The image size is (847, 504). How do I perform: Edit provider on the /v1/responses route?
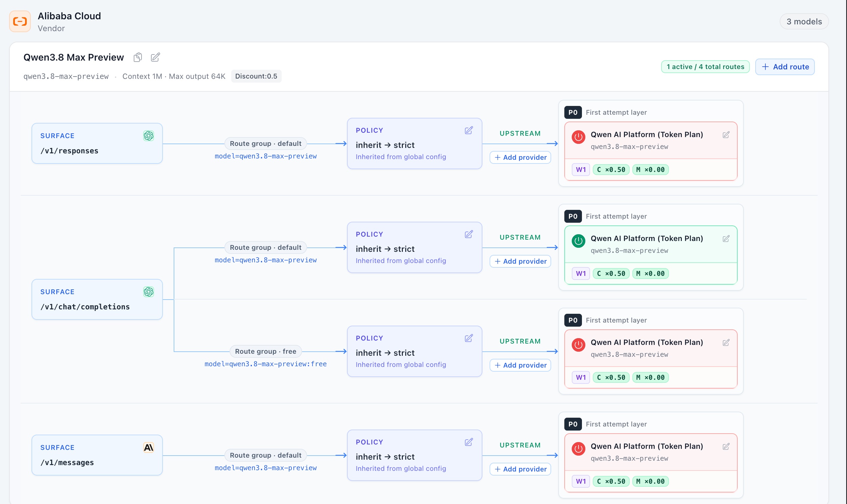[x=726, y=135]
